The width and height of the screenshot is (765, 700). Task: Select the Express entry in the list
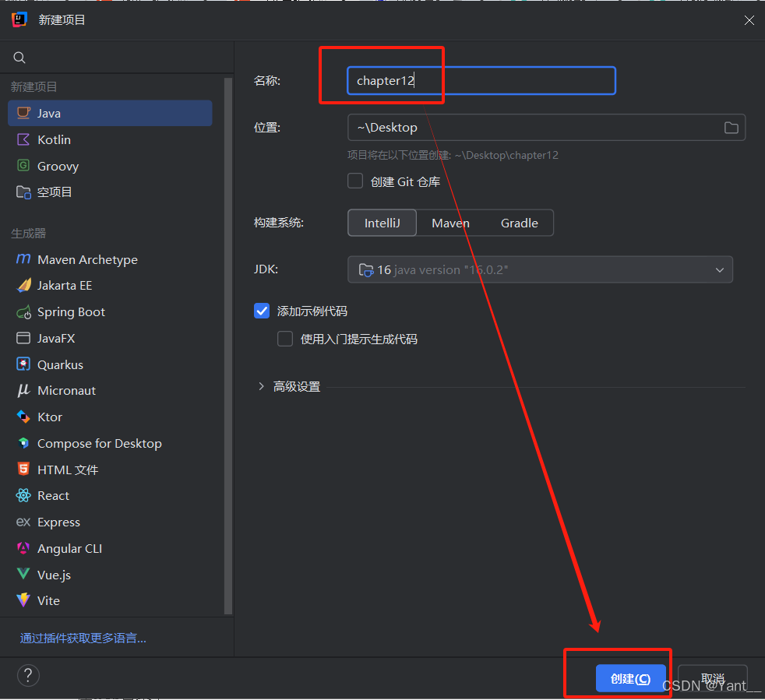(x=111, y=522)
